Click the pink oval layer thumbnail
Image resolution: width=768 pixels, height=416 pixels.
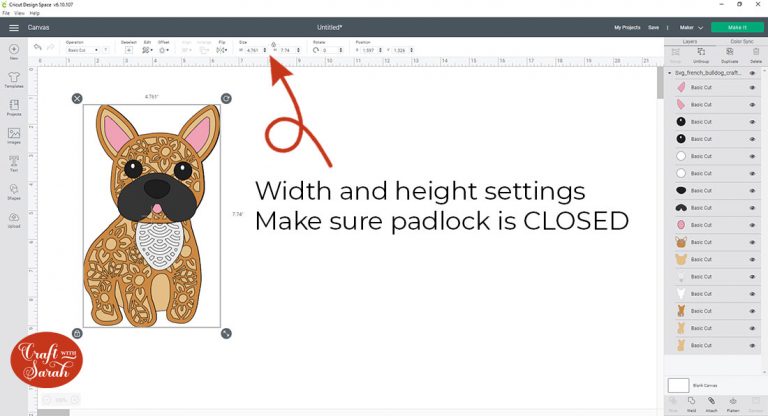[x=681, y=225]
